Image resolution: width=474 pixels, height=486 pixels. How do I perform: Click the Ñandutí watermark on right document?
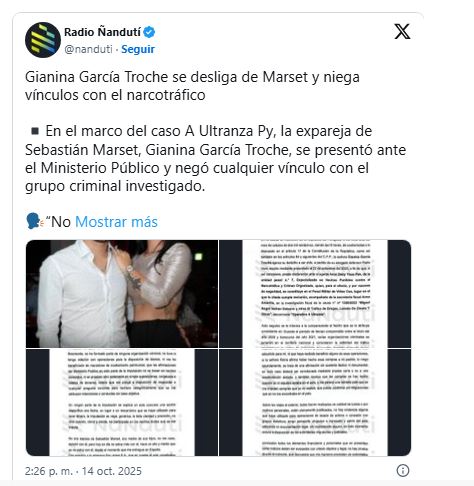coord(315,315)
